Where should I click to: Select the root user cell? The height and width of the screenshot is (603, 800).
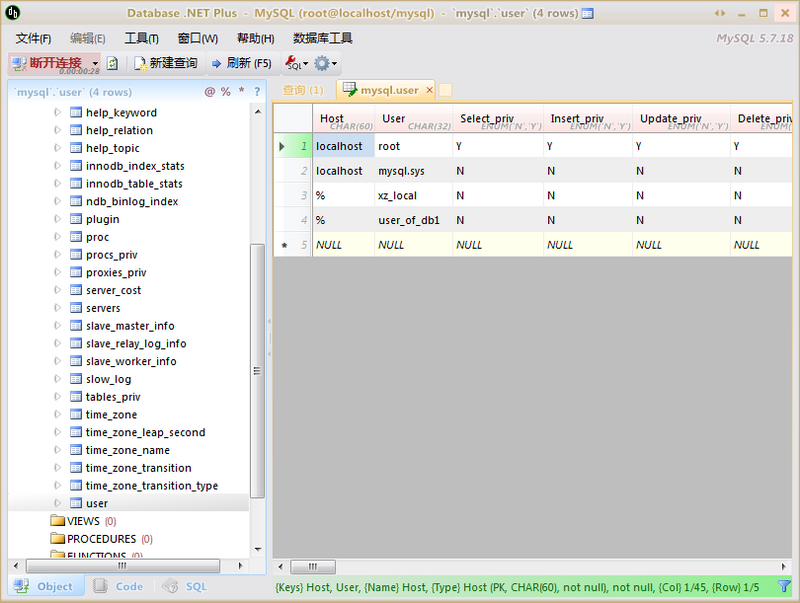tap(413, 146)
